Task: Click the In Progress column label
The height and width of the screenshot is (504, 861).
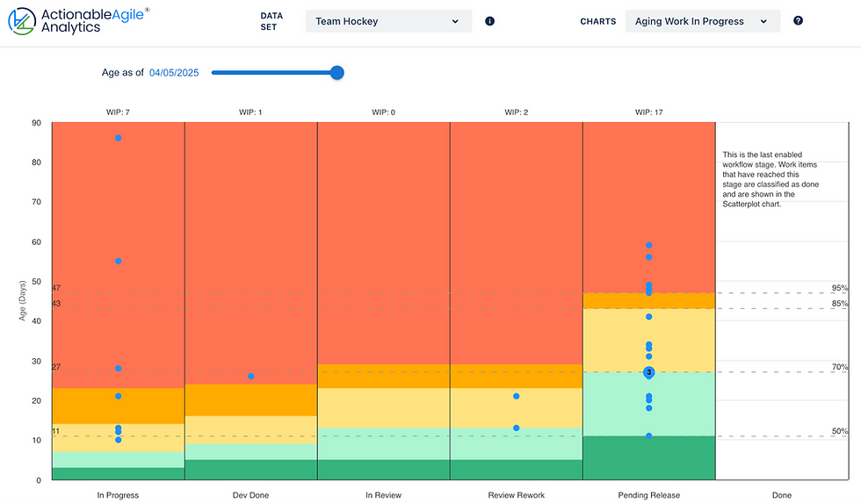Action: pos(118,495)
